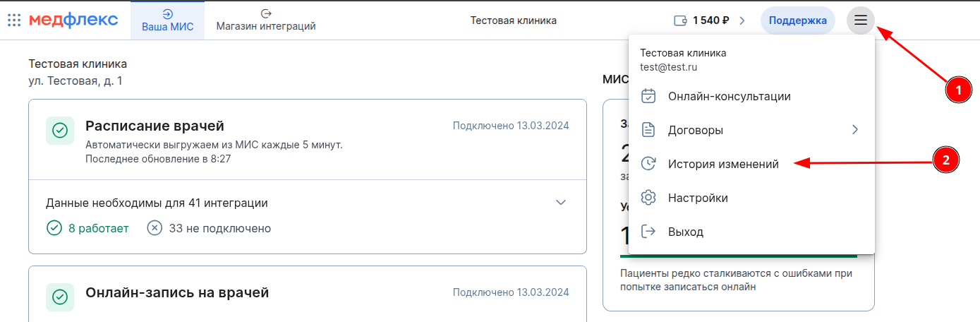Image resolution: width=980 pixels, height=322 pixels.
Task: Click the green check icon by Онлайн-запись на врачей
Action: 60,297
